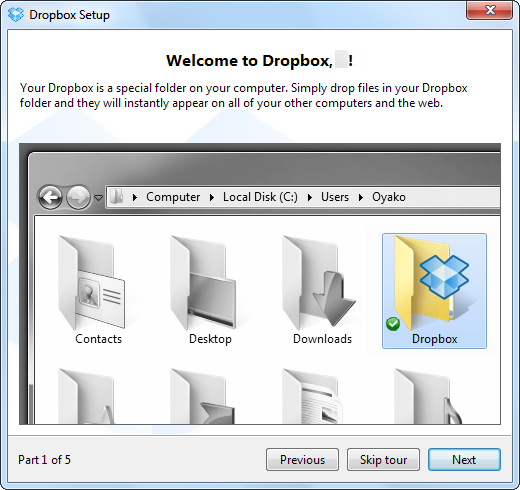Click the green sync checkmark badge

[393, 324]
